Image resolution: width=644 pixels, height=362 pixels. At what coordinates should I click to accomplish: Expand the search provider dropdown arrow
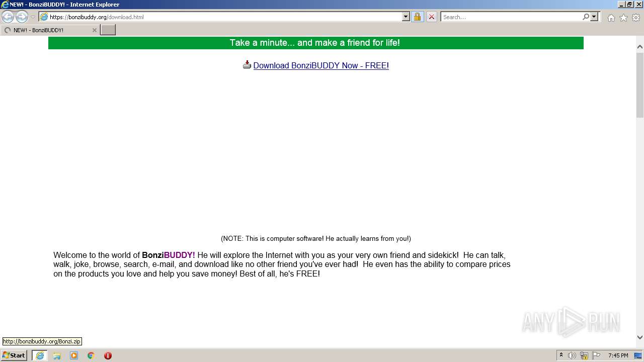pyautogui.click(x=594, y=17)
